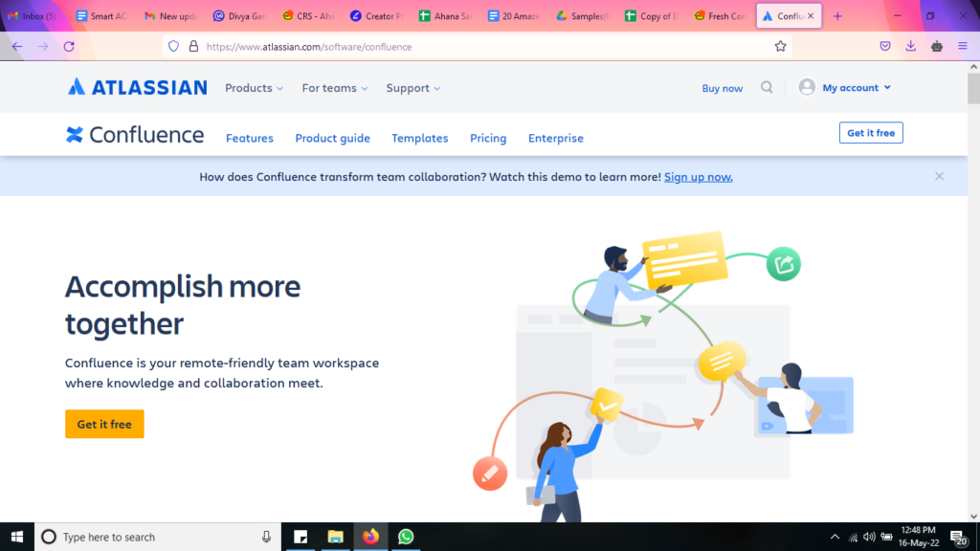Save the page to Pocket
Screen dimensions: 980x551
885,46
